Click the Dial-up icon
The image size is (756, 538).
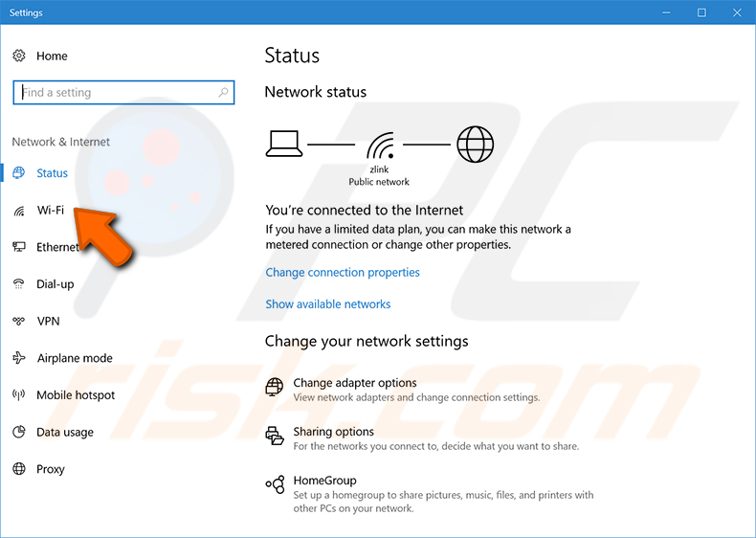(19, 283)
